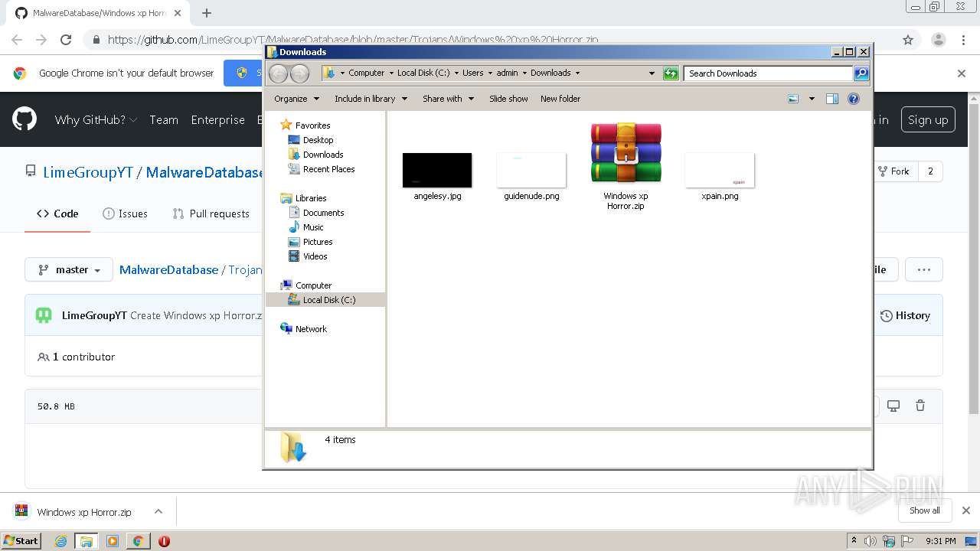This screenshot has width=980, height=551.
Task: Select Desktop in the Favorites list
Action: (318, 140)
